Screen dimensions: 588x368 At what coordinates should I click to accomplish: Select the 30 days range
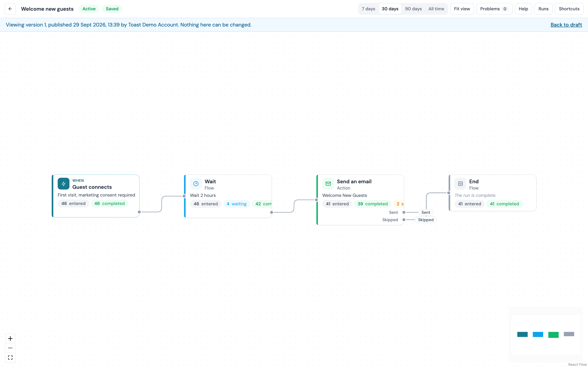coord(390,9)
